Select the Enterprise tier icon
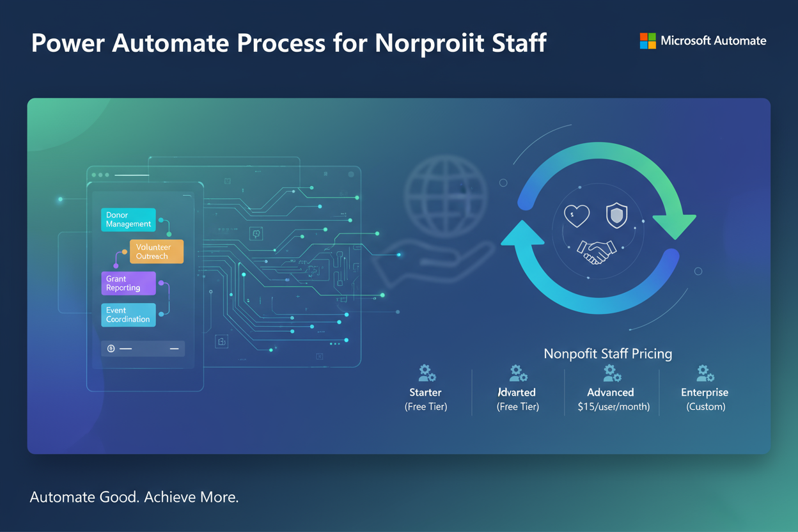This screenshot has height=532, width=798. 705,373
